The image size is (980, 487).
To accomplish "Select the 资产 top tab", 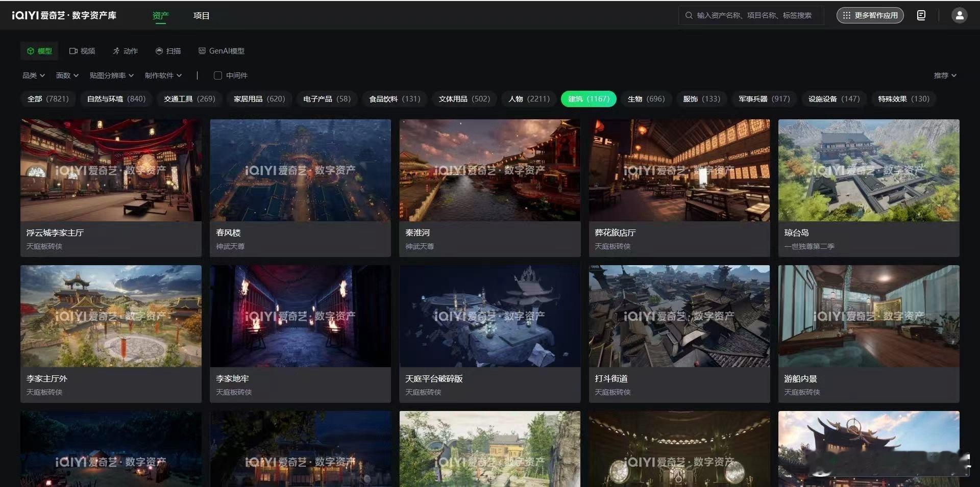I will click(x=160, y=16).
